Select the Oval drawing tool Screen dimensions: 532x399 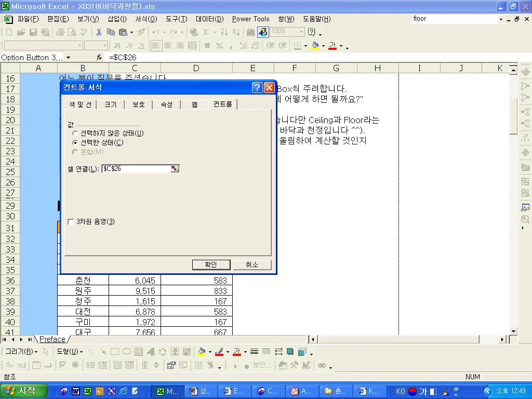coord(127,352)
